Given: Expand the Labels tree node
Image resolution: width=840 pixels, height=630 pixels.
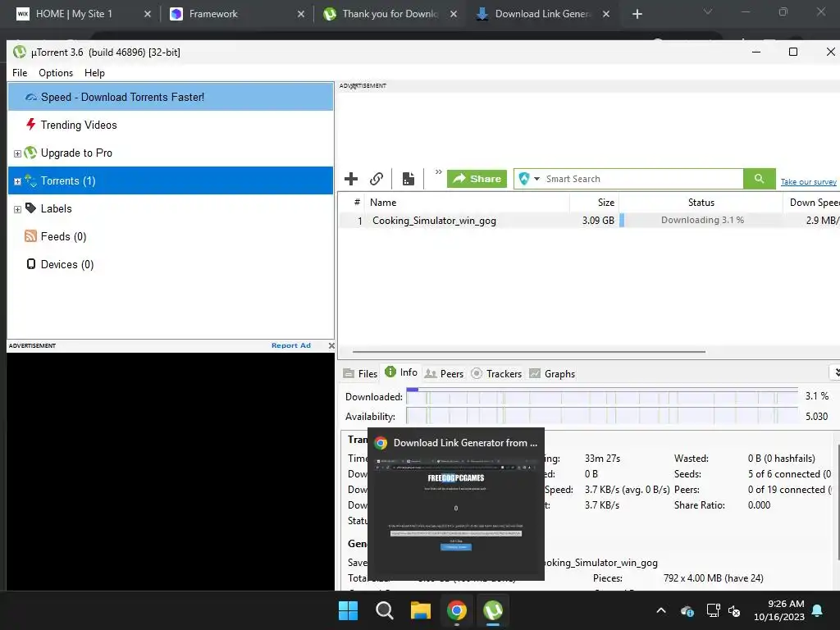Looking at the screenshot, I should (17, 209).
